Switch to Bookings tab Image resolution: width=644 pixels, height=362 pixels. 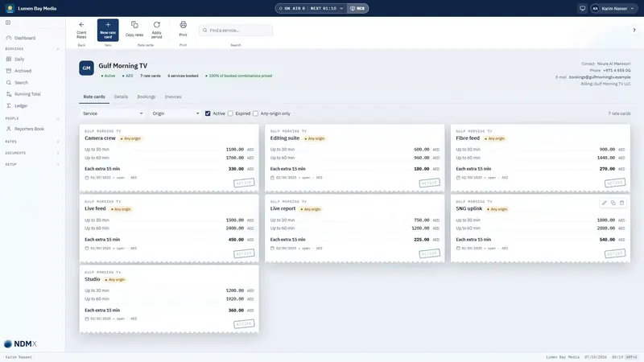[147, 97]
